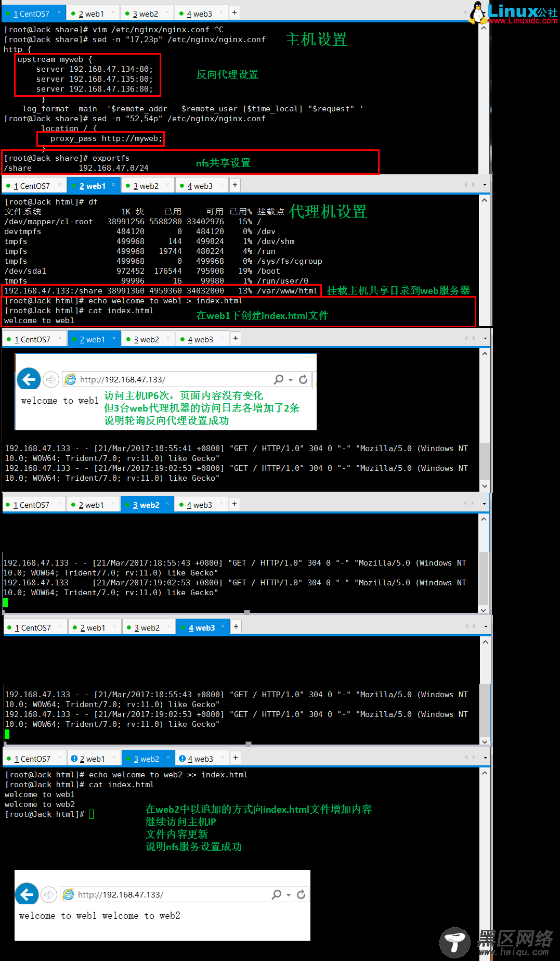Open tab list dropdown in pane showing df output
Screen dimensions: 560x961
tap(485, 185)
